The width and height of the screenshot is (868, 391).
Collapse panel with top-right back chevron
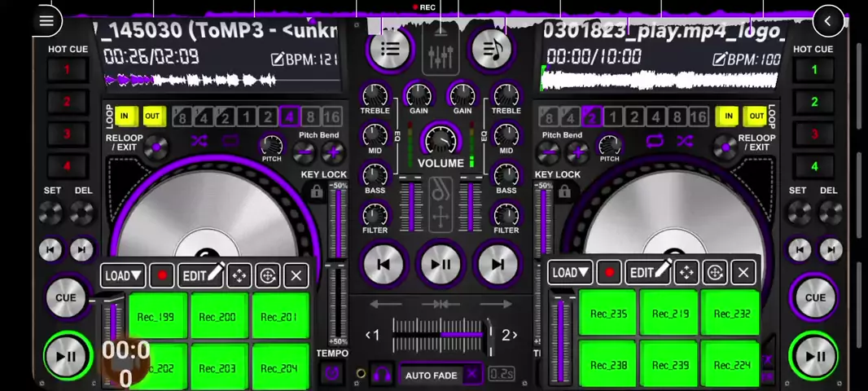pos(828,21)
